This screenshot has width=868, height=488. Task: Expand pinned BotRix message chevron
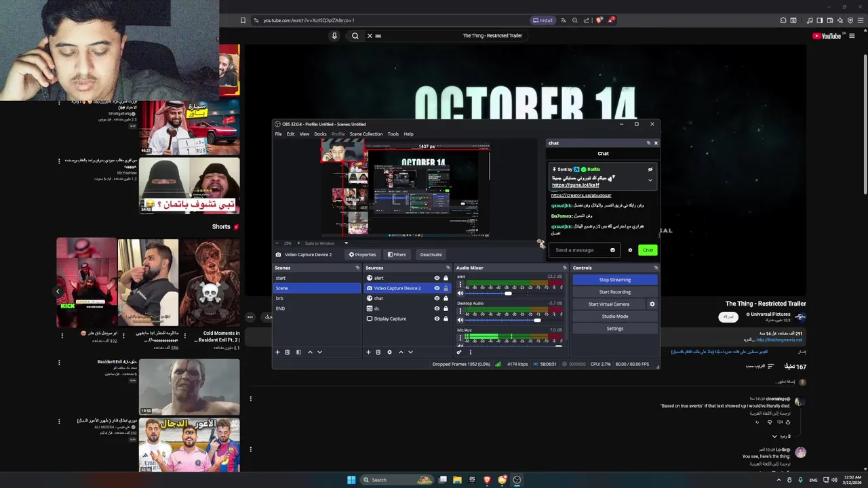(650, 180)
